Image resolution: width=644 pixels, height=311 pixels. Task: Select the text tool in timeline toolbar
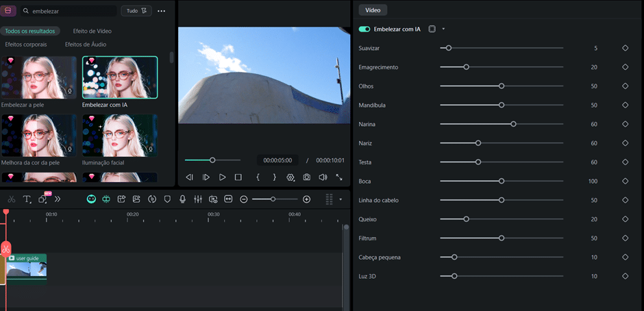27,199
